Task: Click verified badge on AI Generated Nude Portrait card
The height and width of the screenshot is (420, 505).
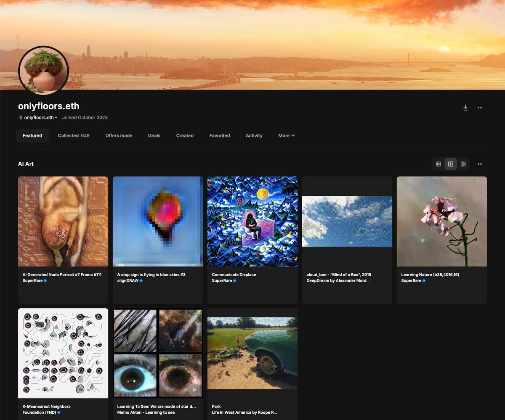Action: pyautogui.click(x=45, y=281)
